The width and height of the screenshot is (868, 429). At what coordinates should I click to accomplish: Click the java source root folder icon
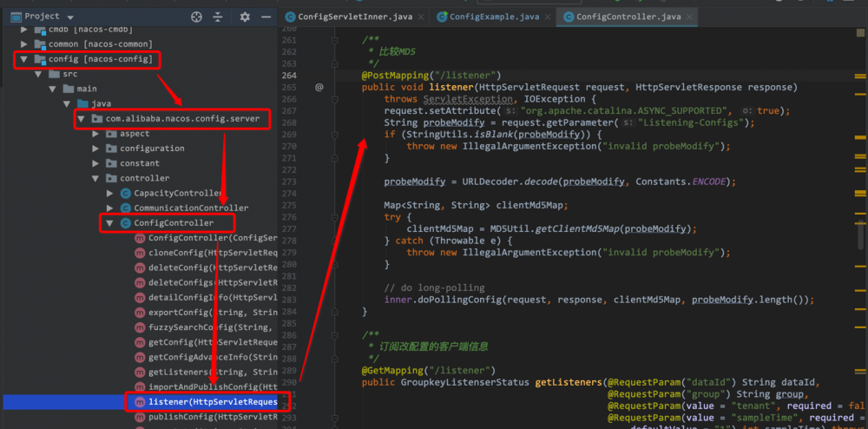[x=82, y=103]
